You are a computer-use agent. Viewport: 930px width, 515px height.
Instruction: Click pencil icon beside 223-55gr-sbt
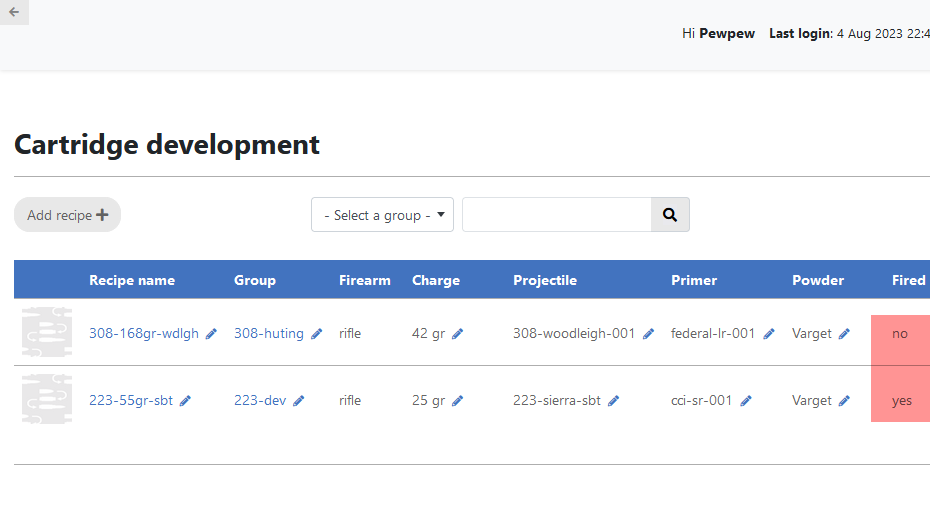(x=185, y=401)
